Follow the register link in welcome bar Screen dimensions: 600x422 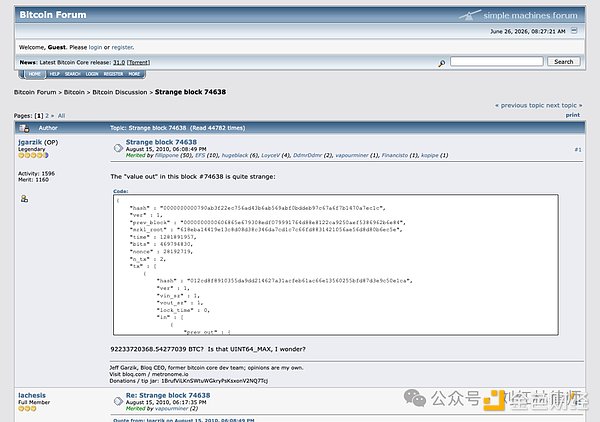(122, 47)
